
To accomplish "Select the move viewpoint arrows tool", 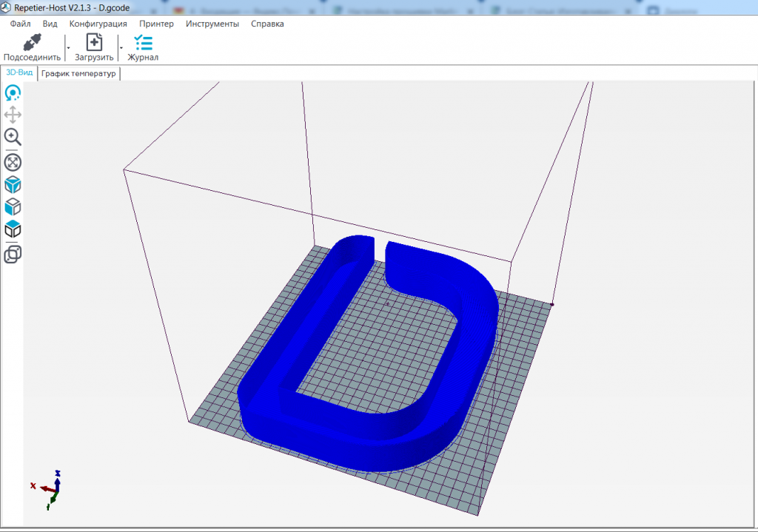I will (13, 115).
